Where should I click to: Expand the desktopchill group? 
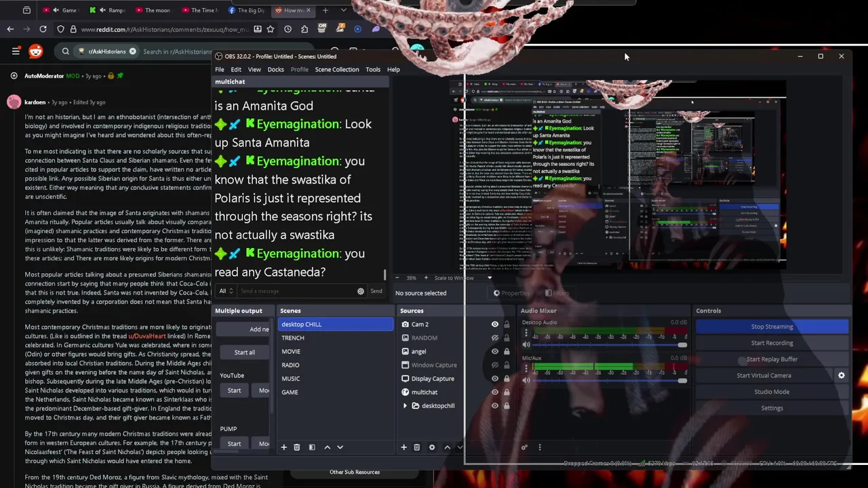tap(406, 406)
